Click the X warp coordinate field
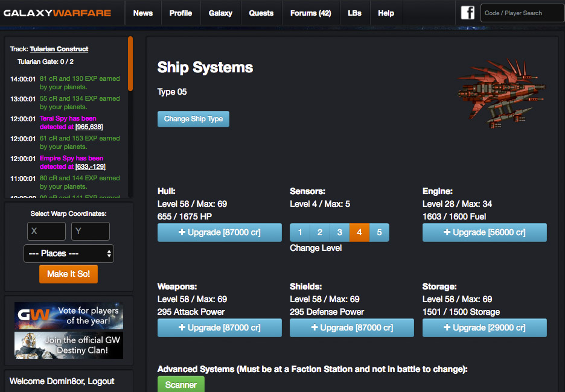The height and width of the screenshot is (392, 565). (46, 231)
